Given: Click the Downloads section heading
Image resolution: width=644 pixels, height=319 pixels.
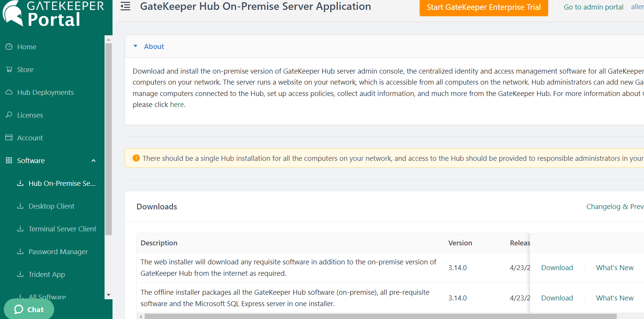Looking at the screenshot, I should 157,207.
